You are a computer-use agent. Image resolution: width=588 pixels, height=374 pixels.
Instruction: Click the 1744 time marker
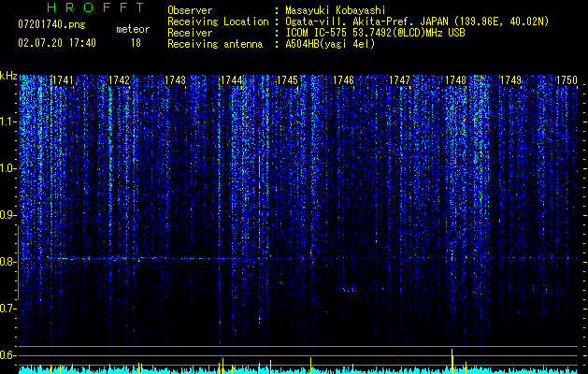pyautogui.click(x=232, y=79)
